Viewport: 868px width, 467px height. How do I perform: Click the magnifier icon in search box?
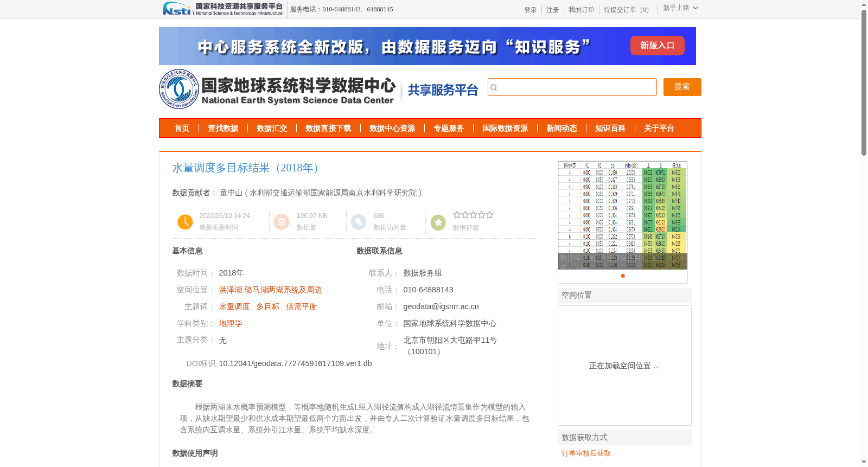(494, 87)
